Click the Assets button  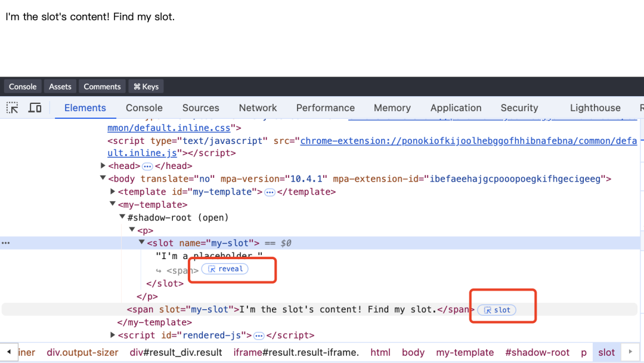coord(60,87)
